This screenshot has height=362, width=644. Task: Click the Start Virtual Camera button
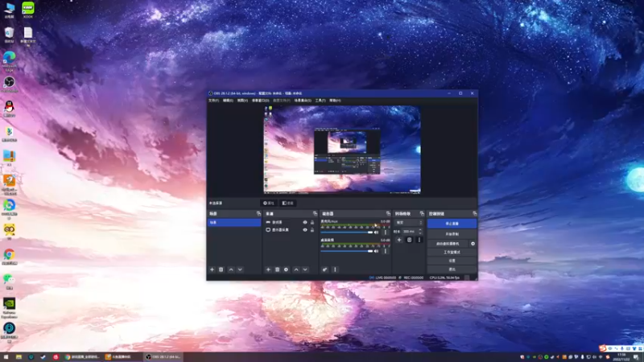(448, 244)
